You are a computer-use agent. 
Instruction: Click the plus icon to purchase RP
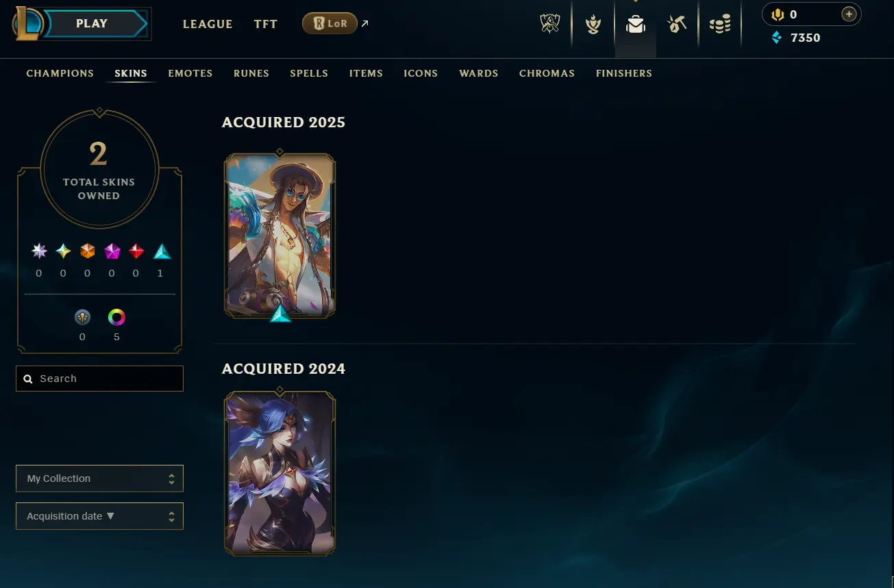[x=849, y=14]
